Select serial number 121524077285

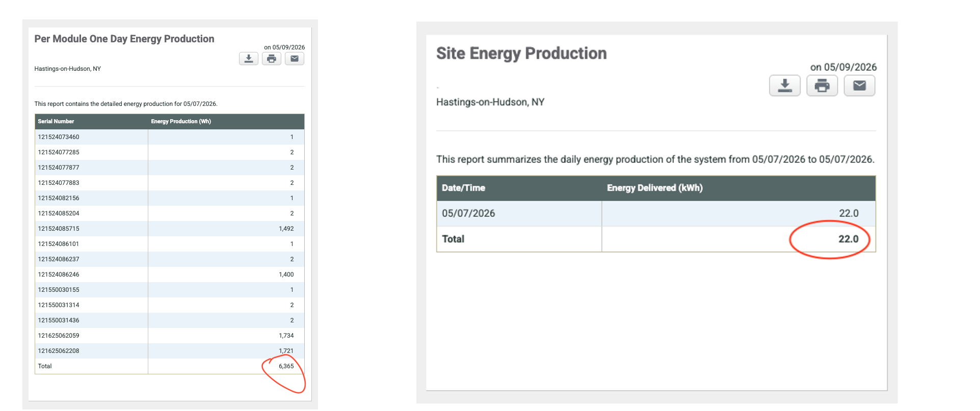(59, 152)
